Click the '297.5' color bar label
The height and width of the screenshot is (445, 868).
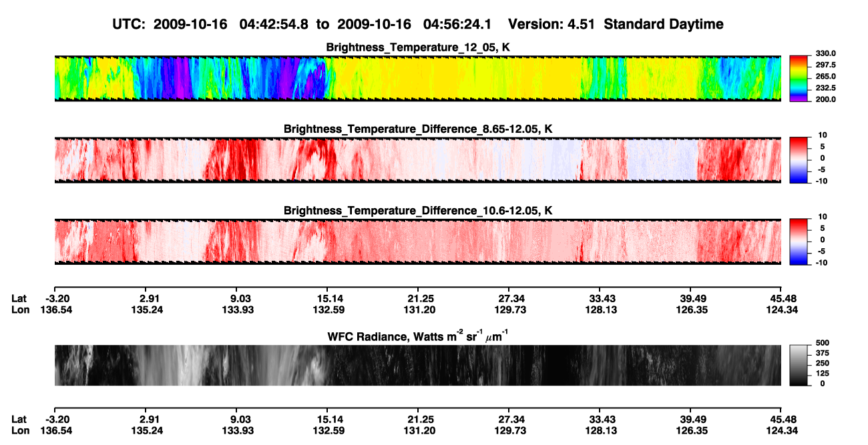[x=826, y=65]
